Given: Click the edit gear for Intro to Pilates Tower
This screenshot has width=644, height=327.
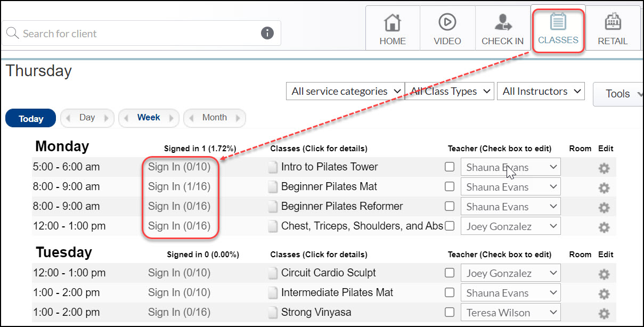Looking at the screenshot, I should [x=604, y=167].
